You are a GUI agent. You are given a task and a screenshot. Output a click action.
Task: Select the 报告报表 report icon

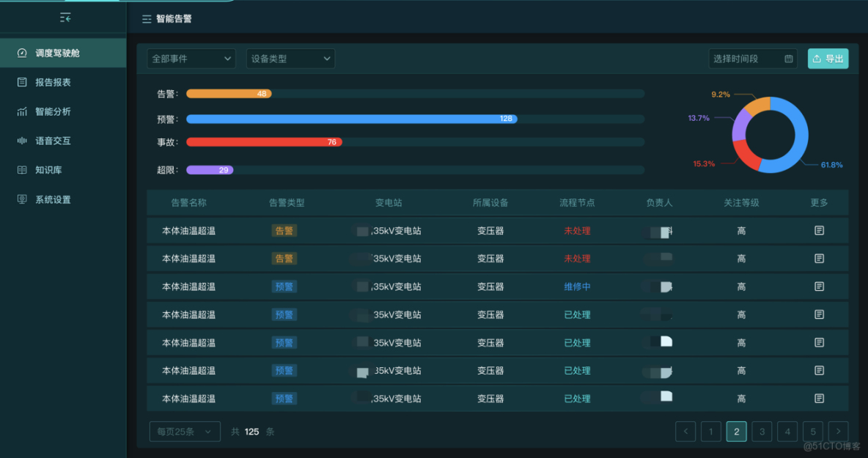(23, 82)
